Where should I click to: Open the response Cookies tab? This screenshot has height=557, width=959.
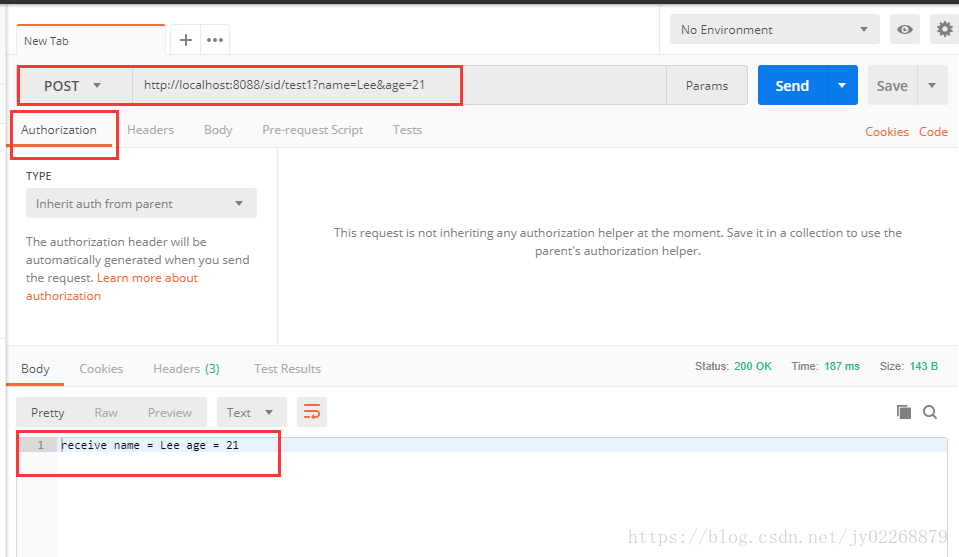coord(101,369)
